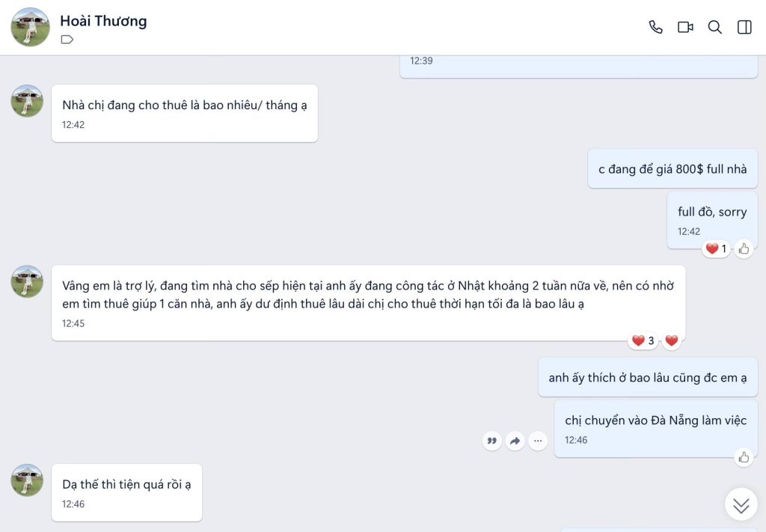
Task: Quote-reply the Đà Nẵng message
Action: pos(492,441)
